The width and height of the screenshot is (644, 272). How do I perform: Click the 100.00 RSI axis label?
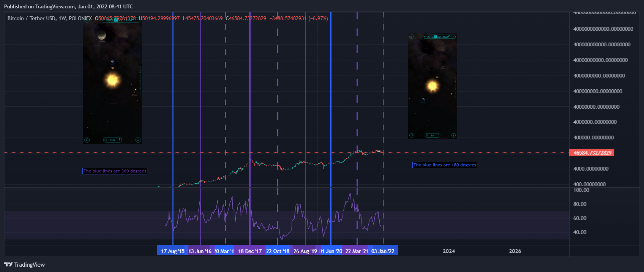tap(581, 190)
